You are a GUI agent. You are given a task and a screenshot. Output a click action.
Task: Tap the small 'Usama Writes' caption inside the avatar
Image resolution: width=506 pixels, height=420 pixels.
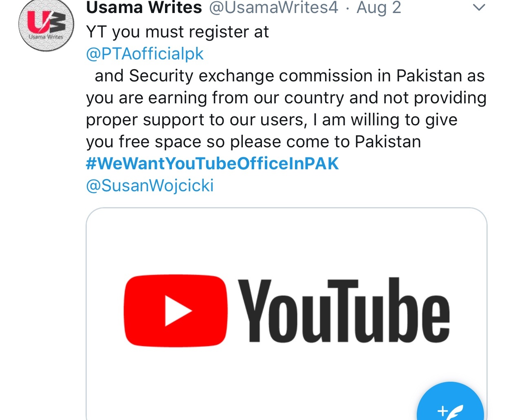(46, 37)
